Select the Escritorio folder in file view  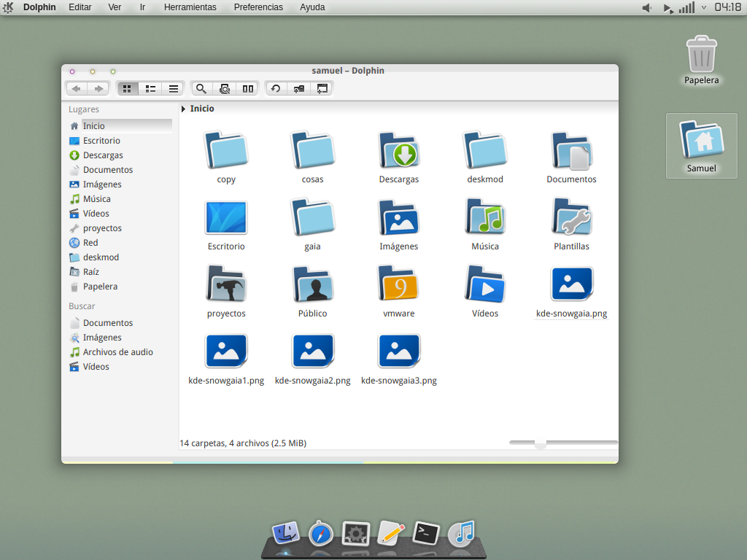(x=226, y=217)
